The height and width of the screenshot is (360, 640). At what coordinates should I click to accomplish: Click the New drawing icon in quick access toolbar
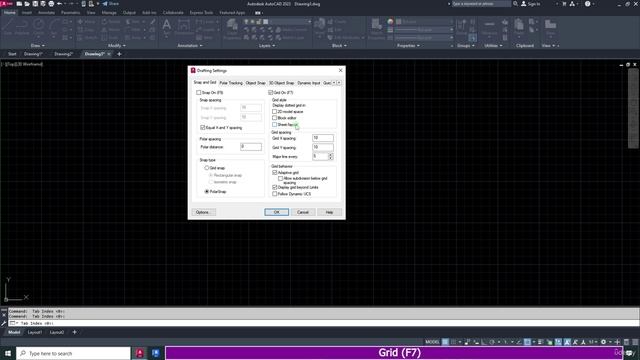19,4
